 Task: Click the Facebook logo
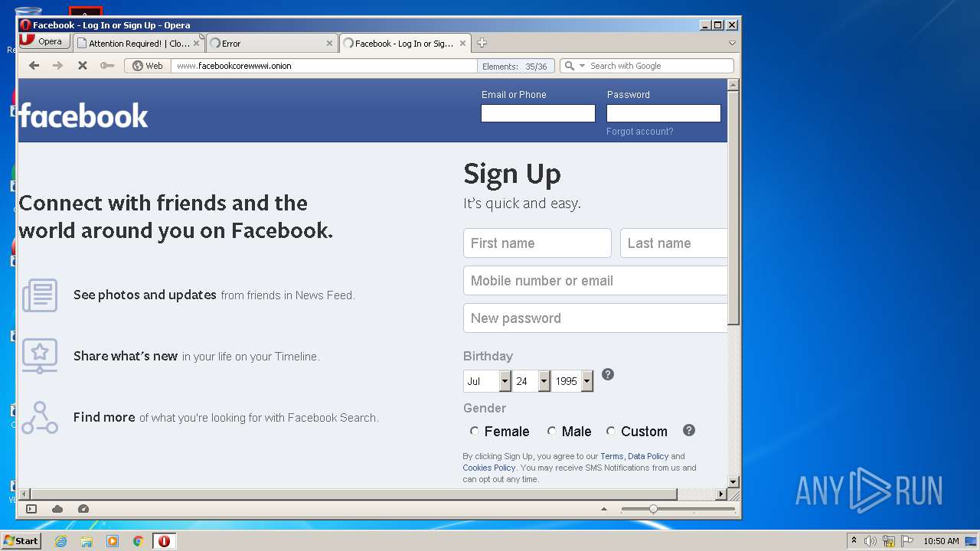(x=83, y=116)
